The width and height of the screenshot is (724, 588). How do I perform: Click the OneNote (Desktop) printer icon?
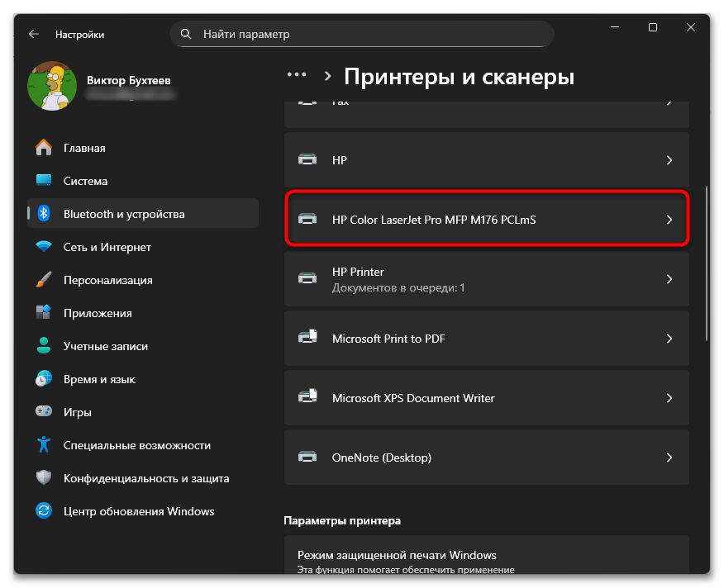307,457
